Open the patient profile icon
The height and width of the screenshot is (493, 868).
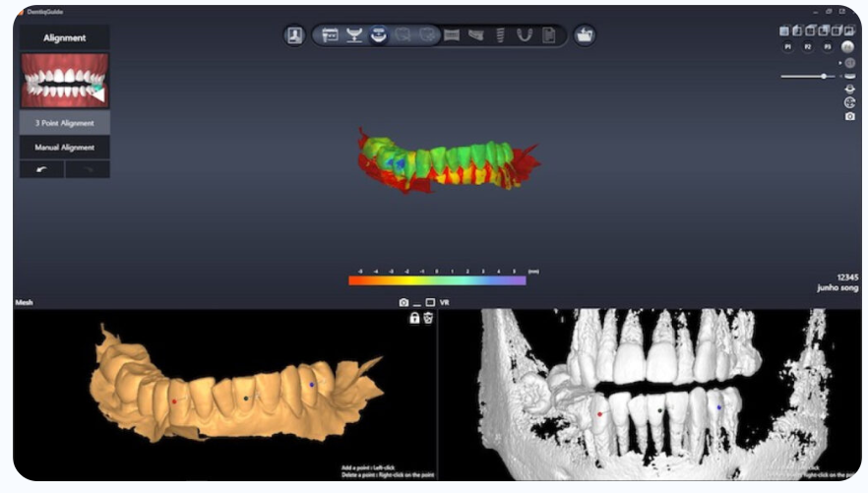tap(294, 35)
